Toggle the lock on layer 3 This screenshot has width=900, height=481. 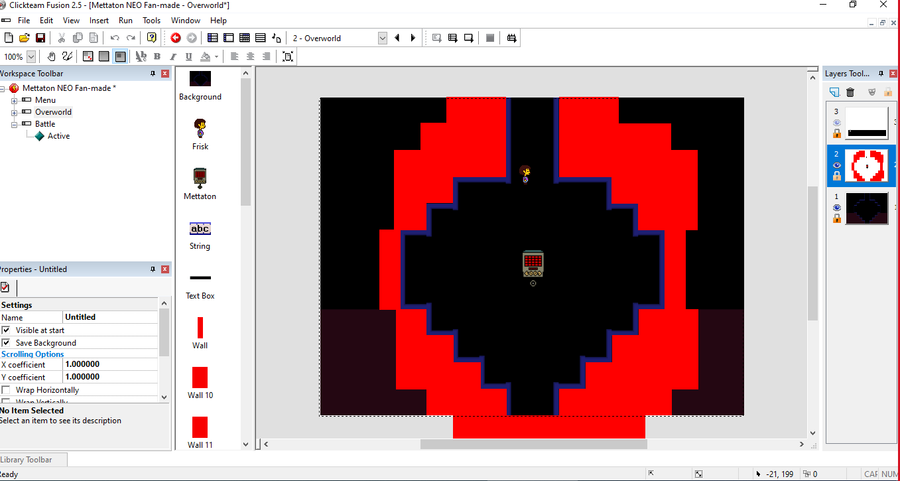pos(837,133)
